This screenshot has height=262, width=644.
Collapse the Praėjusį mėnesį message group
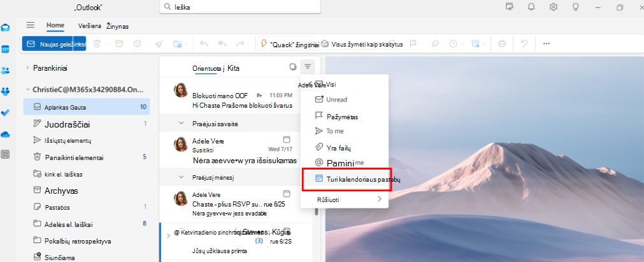[181, 177]
